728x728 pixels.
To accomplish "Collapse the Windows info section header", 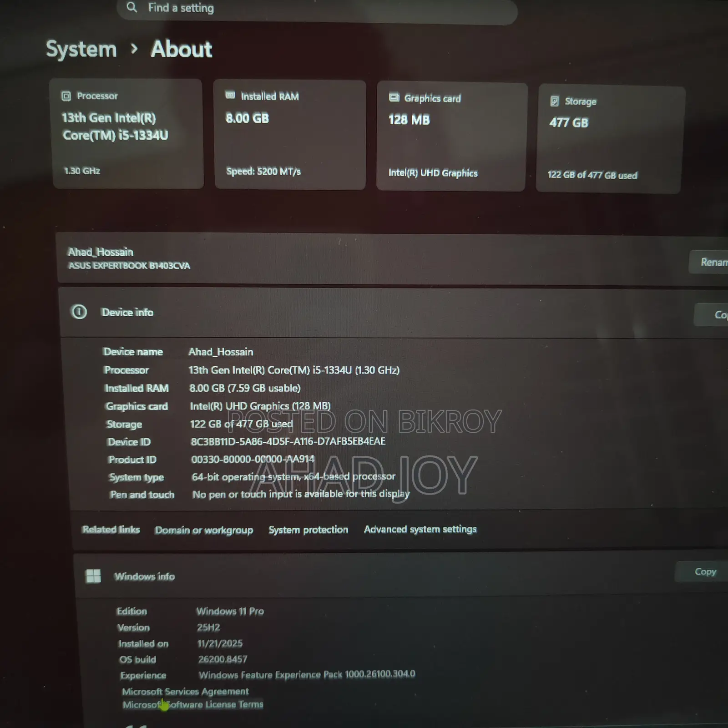I will [400, 574].
